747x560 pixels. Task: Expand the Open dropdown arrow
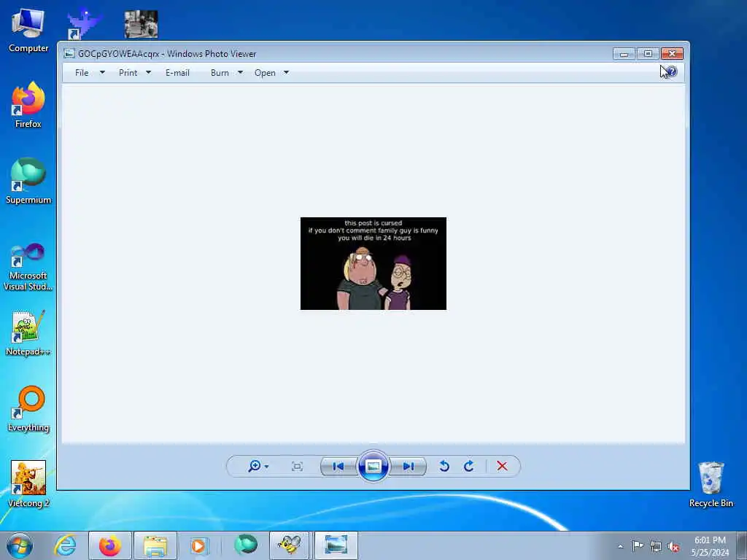pos(286,73)
